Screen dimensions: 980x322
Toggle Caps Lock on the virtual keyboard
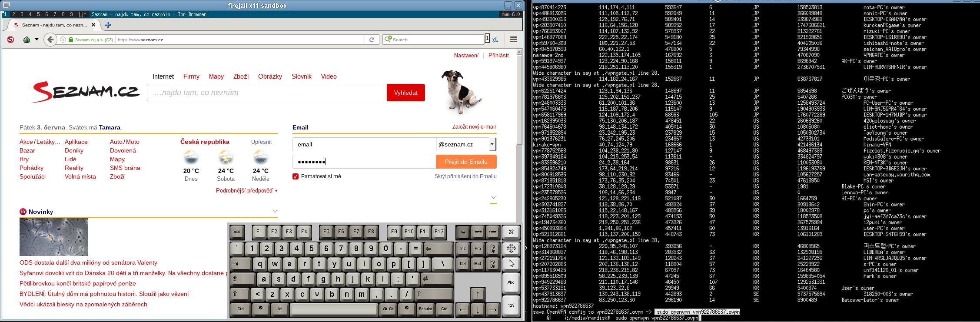242,279
